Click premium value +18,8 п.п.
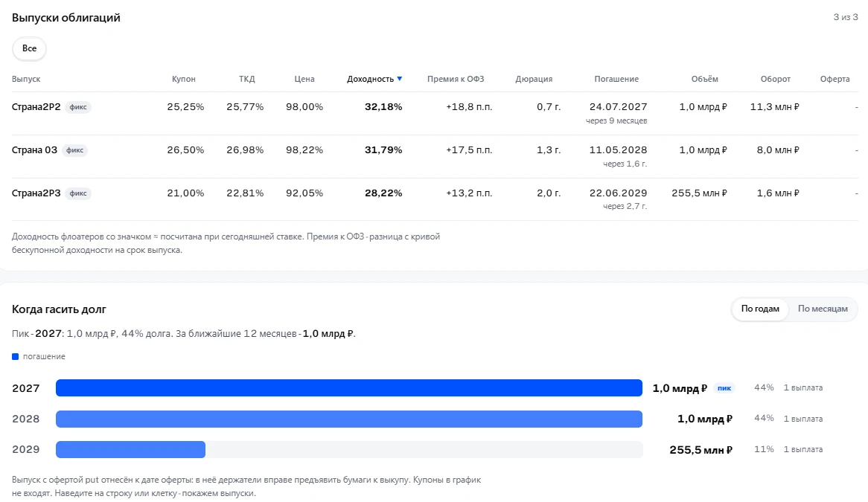This screenshot has width=868, height=502. (469, 106)
